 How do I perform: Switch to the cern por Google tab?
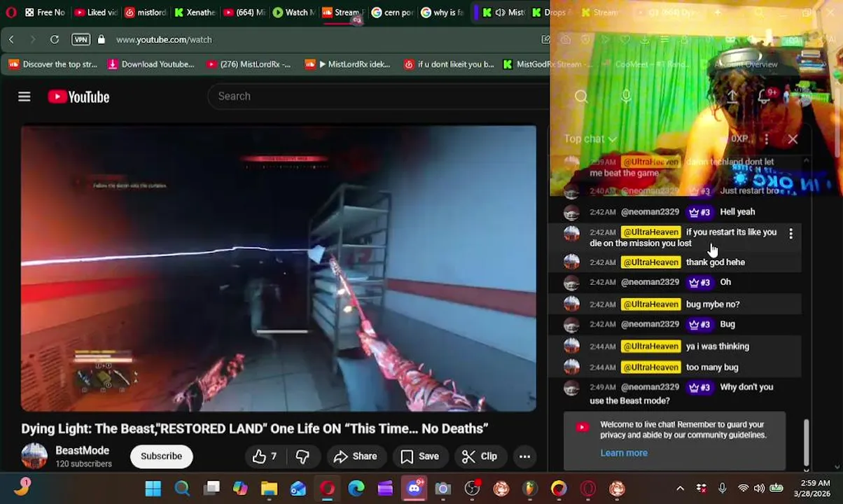393,12
